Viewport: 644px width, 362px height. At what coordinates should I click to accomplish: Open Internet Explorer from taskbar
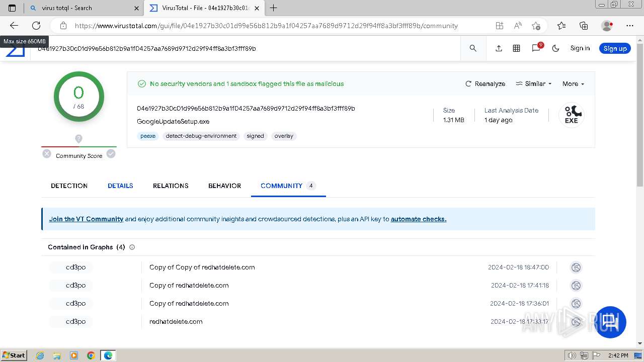[x=40, y=355]
